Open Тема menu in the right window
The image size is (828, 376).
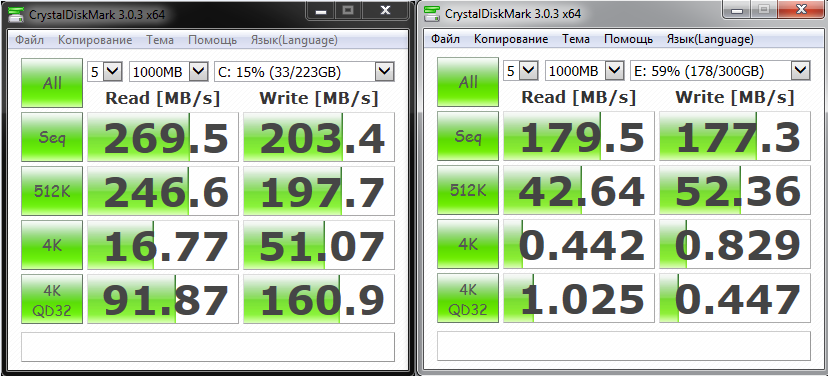click(576, 39)
